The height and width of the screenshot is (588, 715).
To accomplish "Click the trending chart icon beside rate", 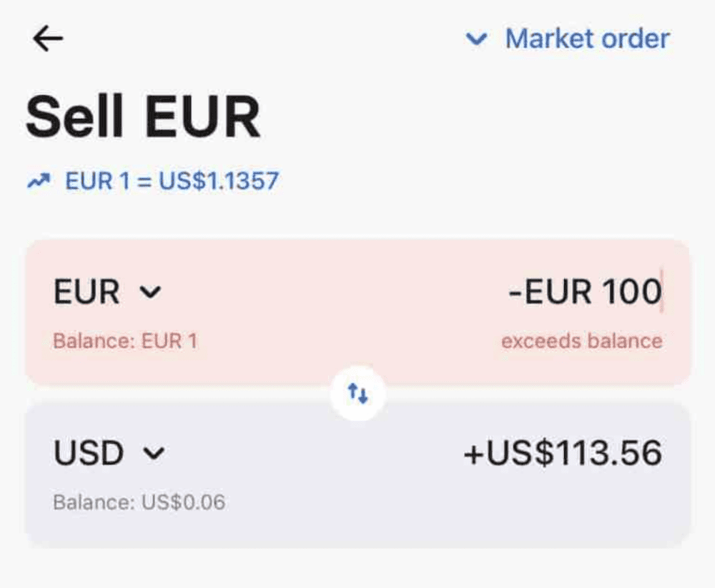I will pyautogui.click(x=39, y=181).
